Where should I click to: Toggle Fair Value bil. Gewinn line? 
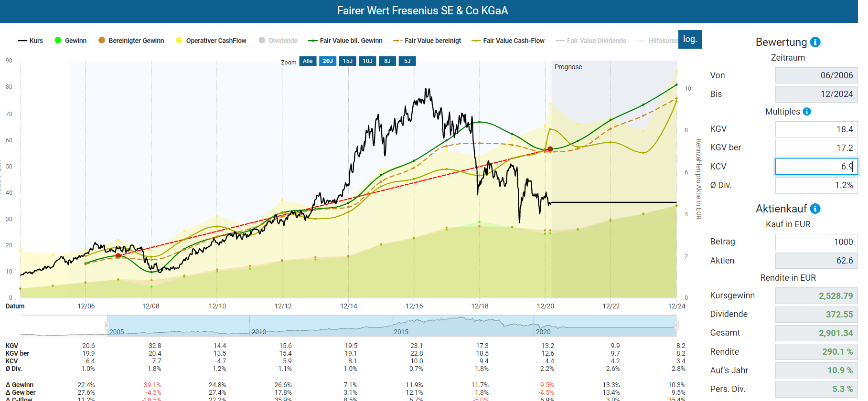click(345, 41)
